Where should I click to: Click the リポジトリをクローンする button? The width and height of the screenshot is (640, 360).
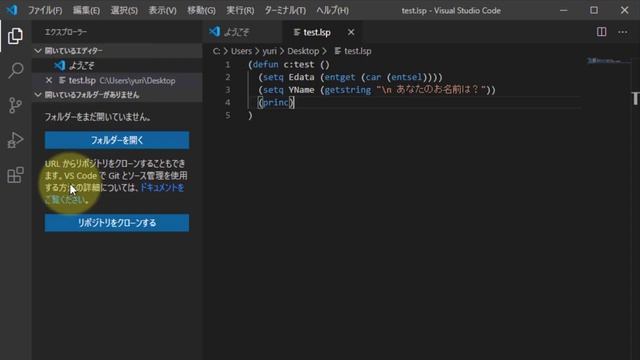click(x=117, y=223)
